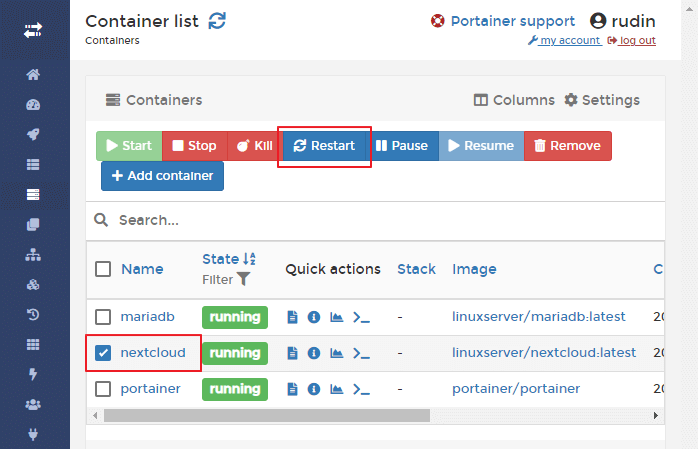Screen dimensions: 698x449
Task: Uncheck the nextcloud container checkbox
Action: pos(103,353)
